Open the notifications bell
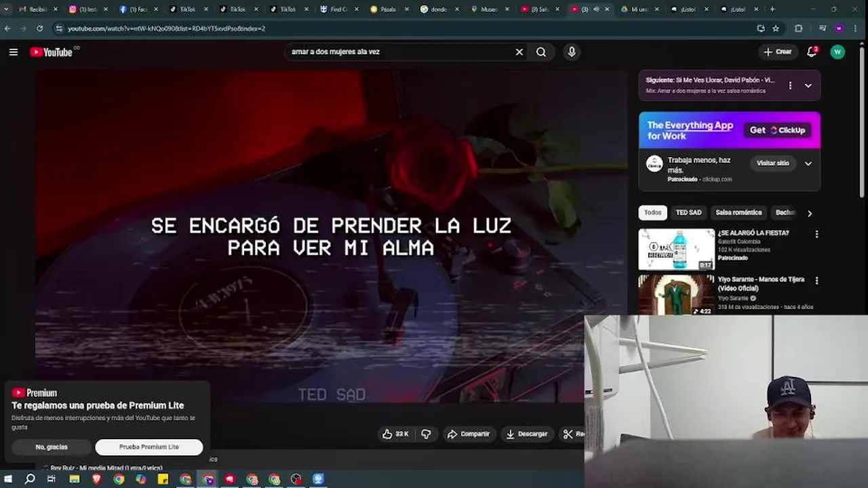868x488 pixels. 812,52
